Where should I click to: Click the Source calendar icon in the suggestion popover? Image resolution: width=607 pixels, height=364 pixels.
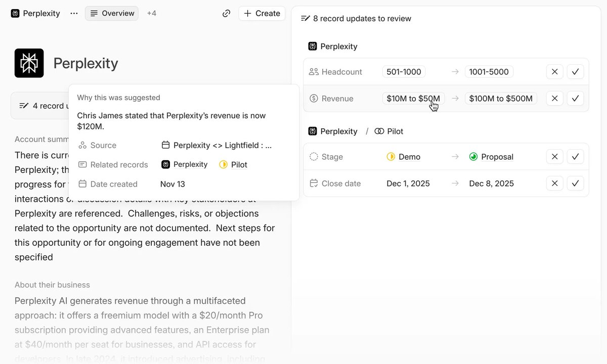click(x=165, y=145)
